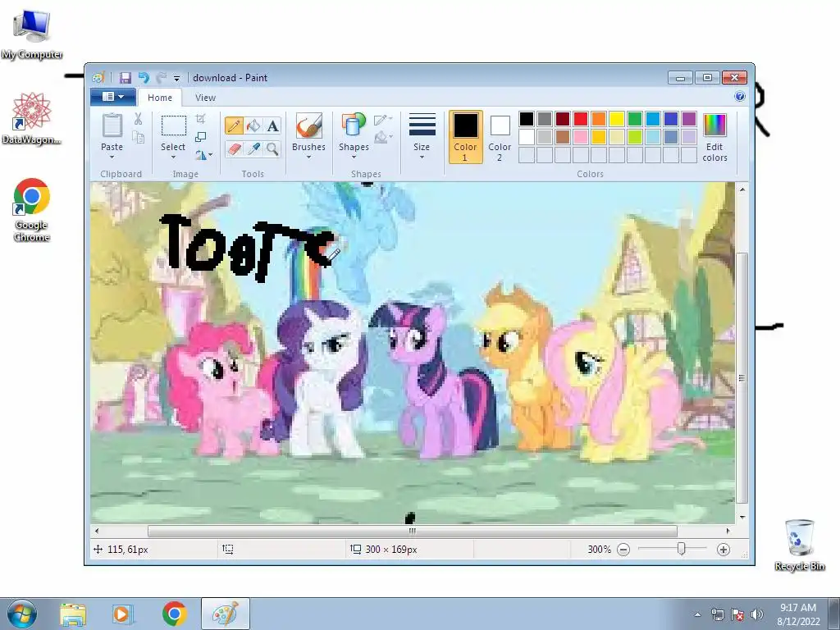Open Windows Start menu orb

click(22, 614)
